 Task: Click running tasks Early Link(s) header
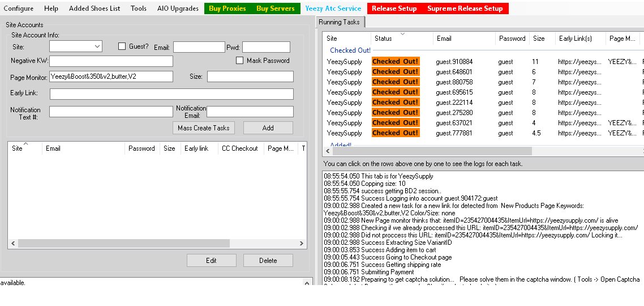pyautogui.click(x=581, y=39)
